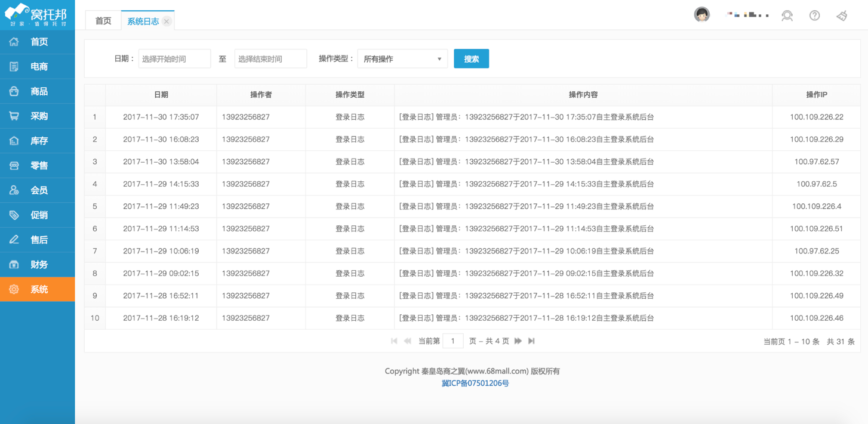Image resolution: width=868 pixels, height=424 pixels.
Task: Click the 搜索 search button
Action: pos(472,59)
